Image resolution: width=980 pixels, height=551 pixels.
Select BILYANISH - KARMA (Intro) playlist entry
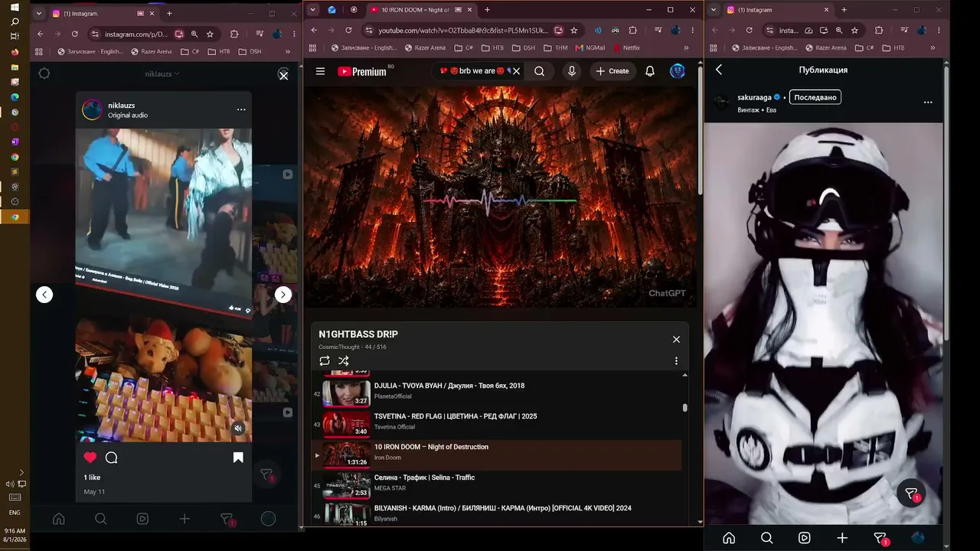coord(496,514)
